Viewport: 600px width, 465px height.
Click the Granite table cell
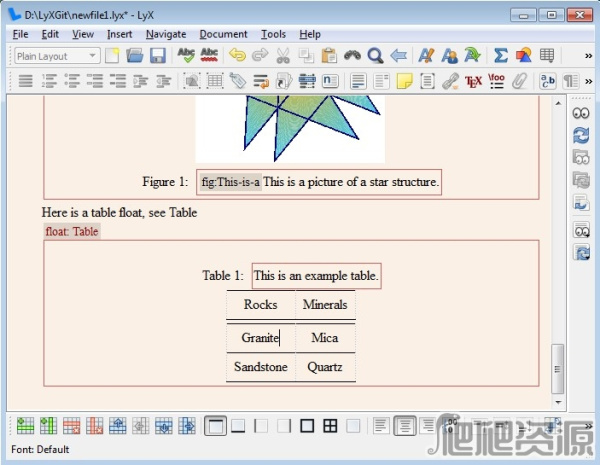click(260, 338)
